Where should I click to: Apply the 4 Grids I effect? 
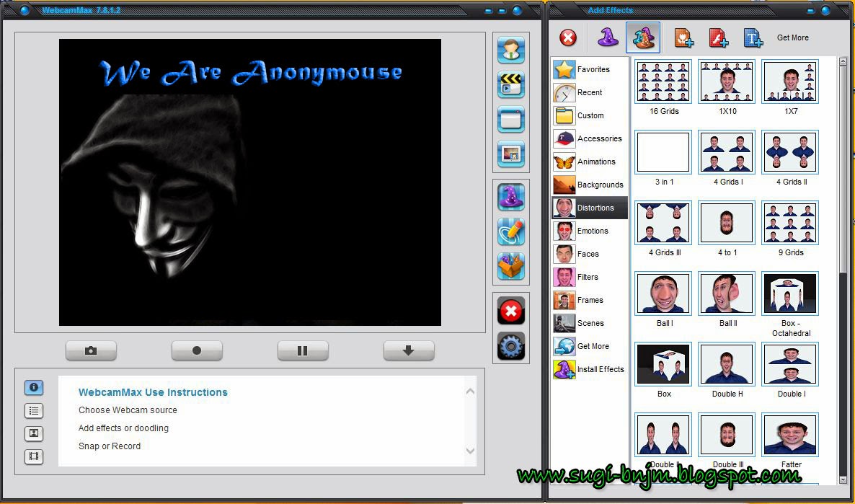coord(727,152)
